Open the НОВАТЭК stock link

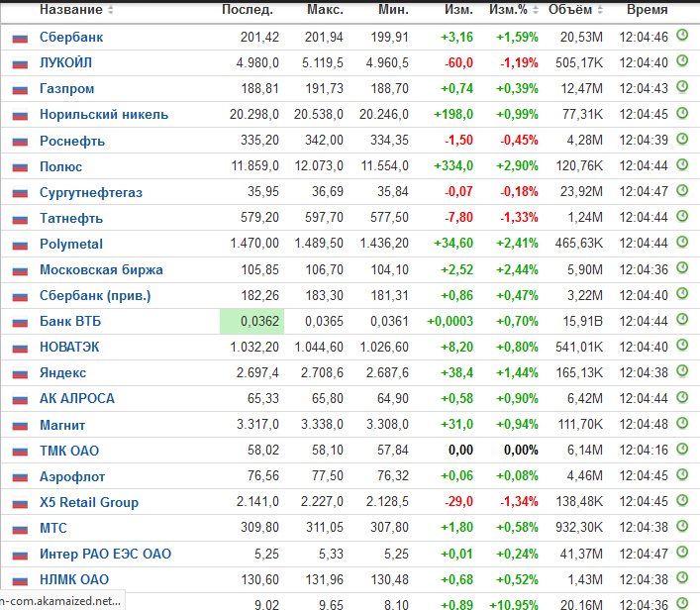[x=69, y=347]
